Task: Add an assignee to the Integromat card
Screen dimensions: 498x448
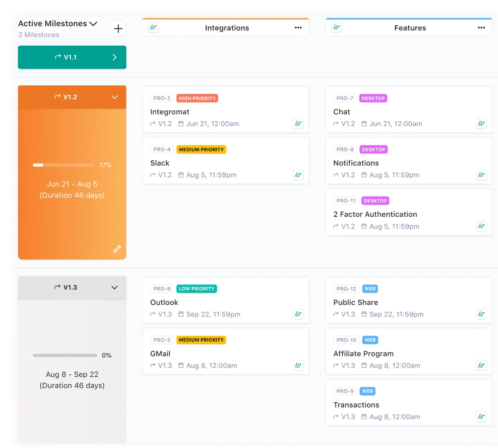Action: point(298,123)
